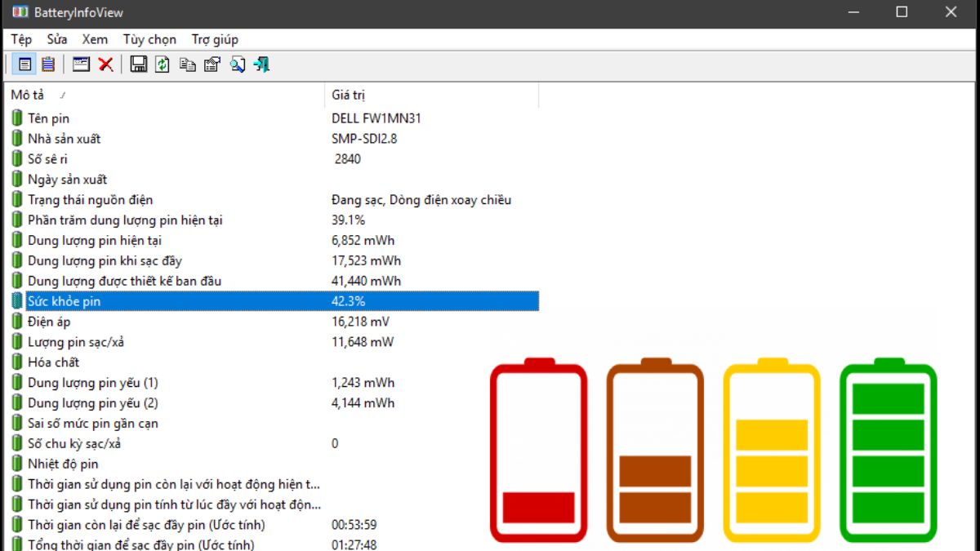Refresh the battery information
The image size is (980, 551).
tap(161, 64)
